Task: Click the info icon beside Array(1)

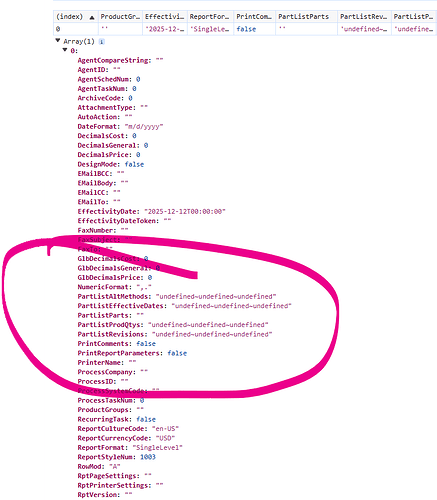Action: (x=102, y=42)
